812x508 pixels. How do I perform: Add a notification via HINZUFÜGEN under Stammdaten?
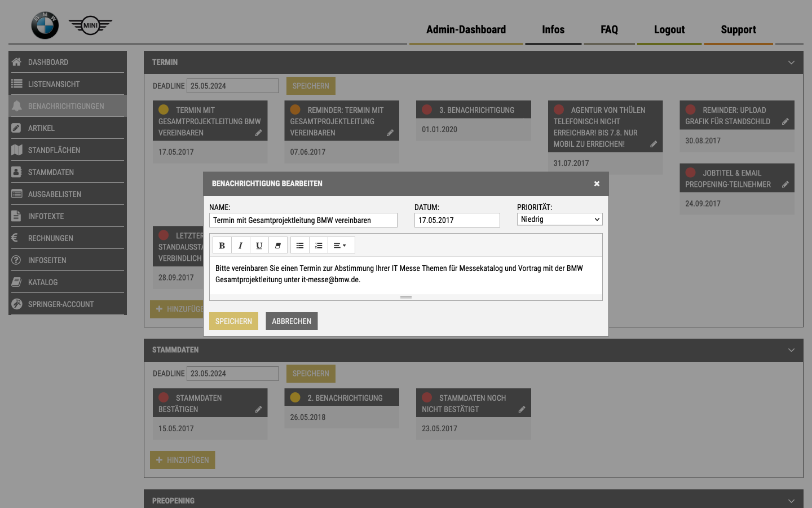(182, 460)
